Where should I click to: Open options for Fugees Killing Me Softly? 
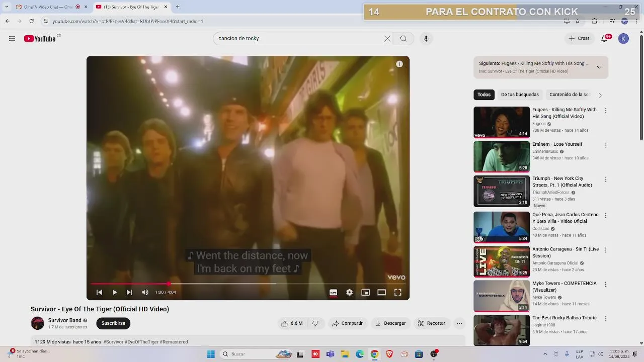pos(606,111)
